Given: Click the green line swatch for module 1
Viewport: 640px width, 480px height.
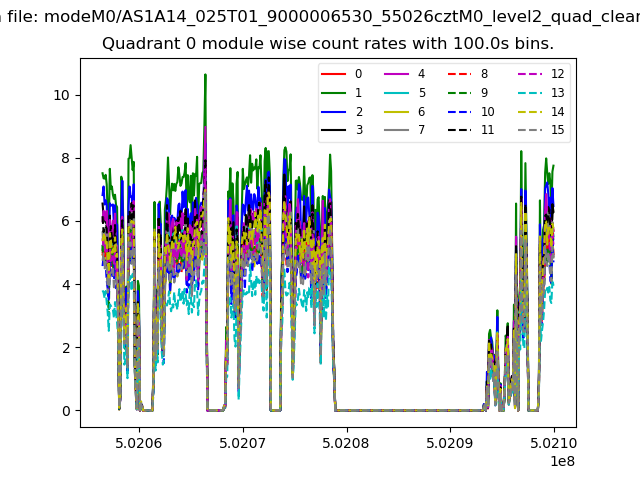Looking at the screenshot, I should tap(334, 93).
